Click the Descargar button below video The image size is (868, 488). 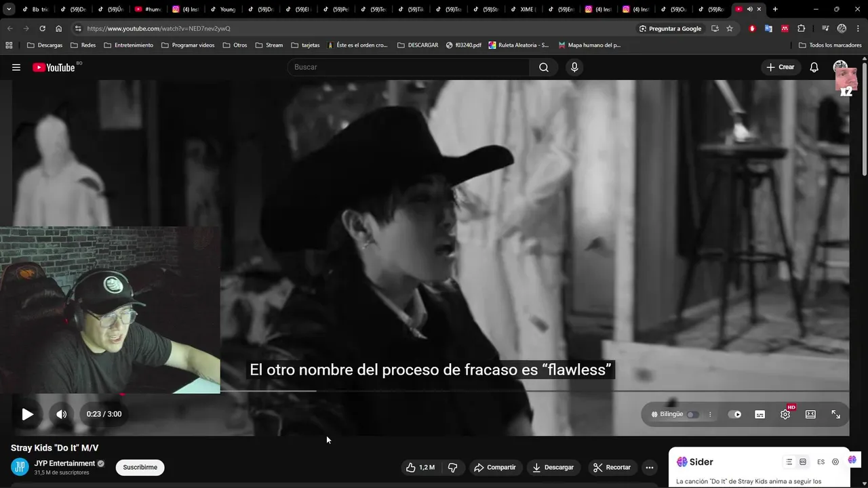(x=553, y=467)
